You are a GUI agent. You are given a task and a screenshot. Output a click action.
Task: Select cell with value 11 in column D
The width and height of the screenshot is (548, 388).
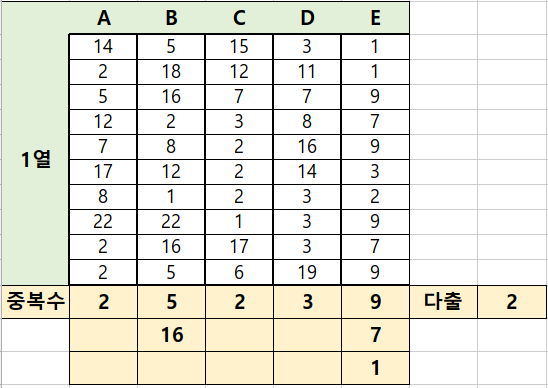307,72
